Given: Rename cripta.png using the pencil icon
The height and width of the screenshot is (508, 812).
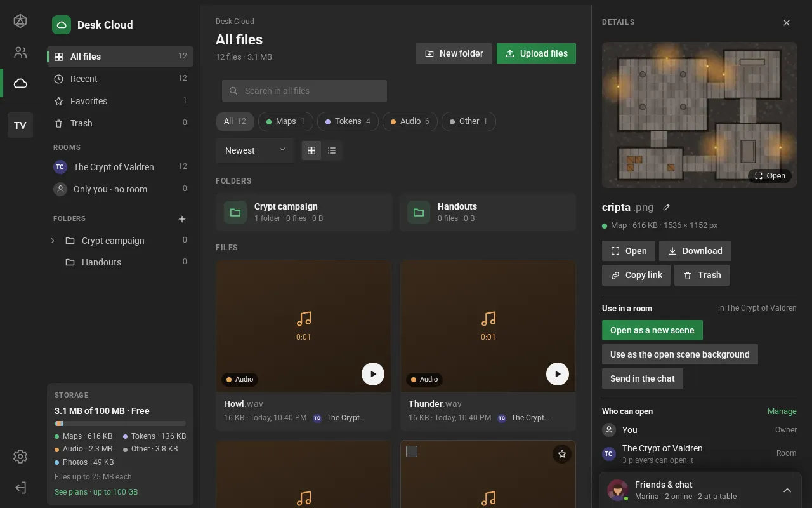Looking at the screenshot, I should (x=666, y=207).
